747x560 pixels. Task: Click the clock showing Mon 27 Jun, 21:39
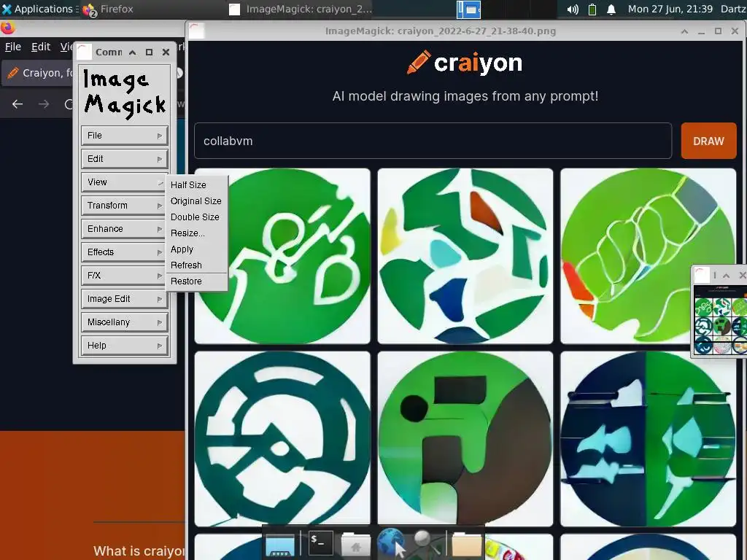point(670,9)
